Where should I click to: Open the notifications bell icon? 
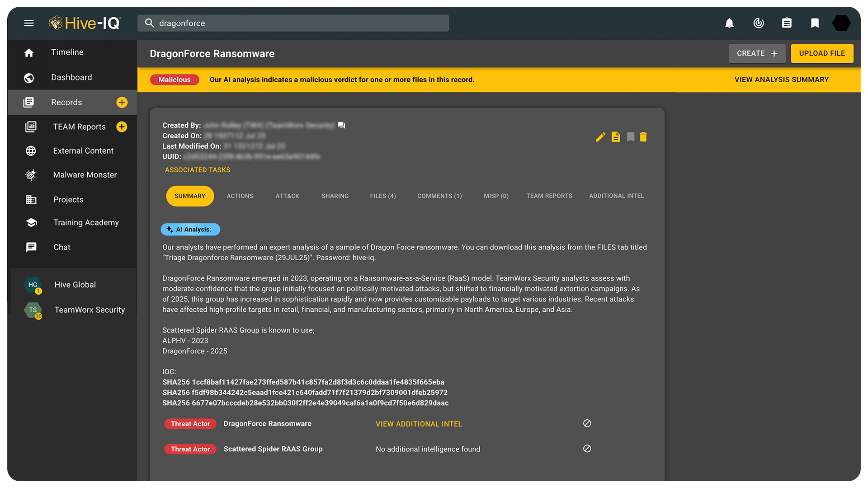point(729,23)
